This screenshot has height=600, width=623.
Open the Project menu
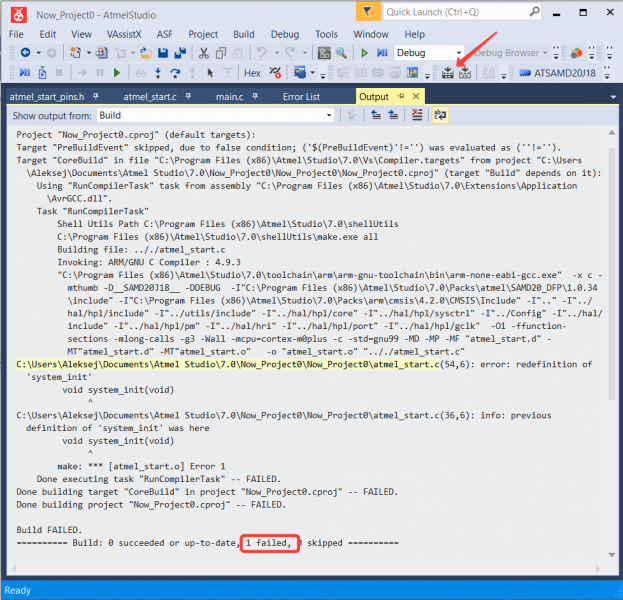[x=203, y=34]
